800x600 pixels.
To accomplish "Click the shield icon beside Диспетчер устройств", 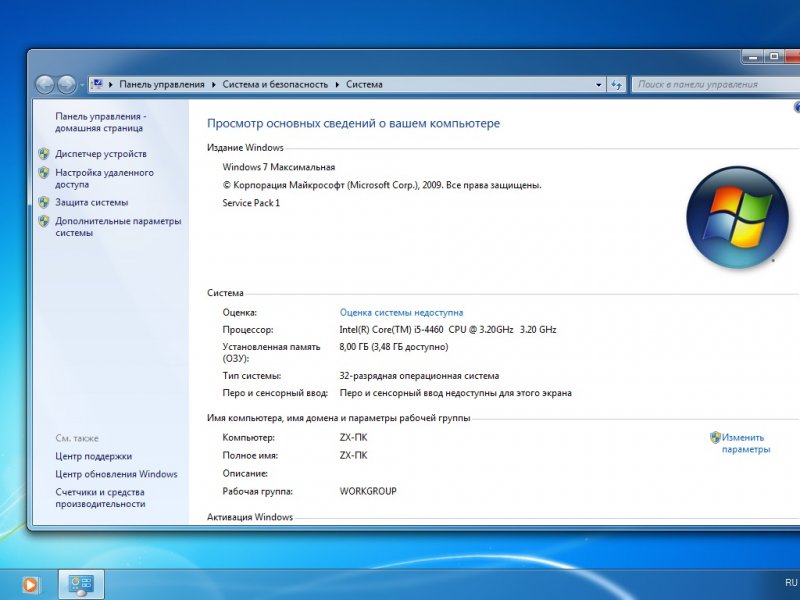I will coord(44,154).
